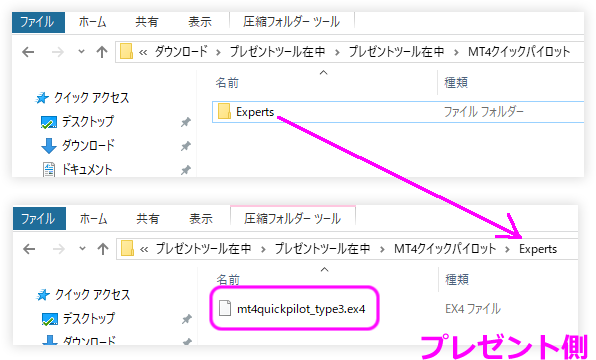Click forward arrow in lower Explorer window
Image resolution: width=596 pixels, height=360 pixels.
click(x=59, y=249)
